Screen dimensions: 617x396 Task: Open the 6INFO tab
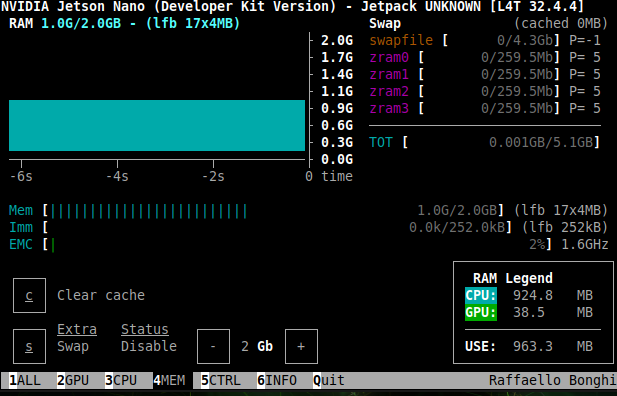point(277,380)
